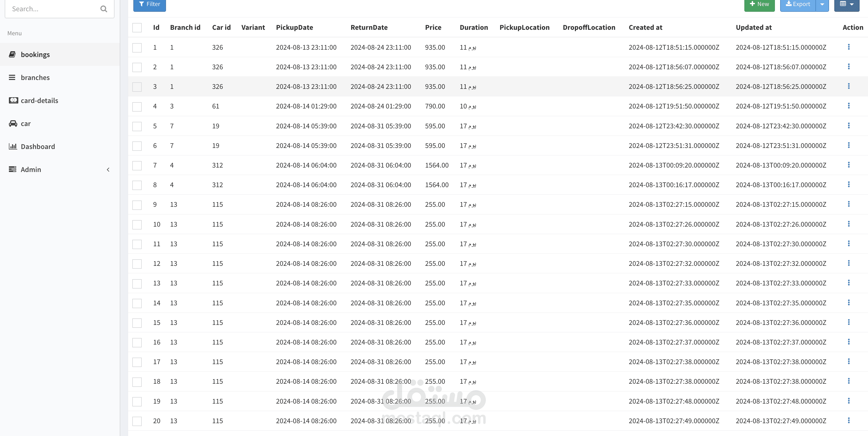The image size is (868, 436).
Task: Check the checkbox for booking Id 4
Action: point(137,107)
